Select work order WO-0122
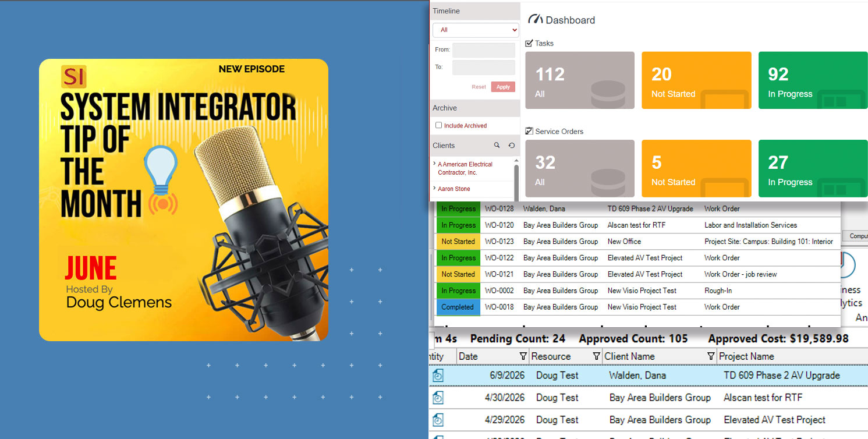Image resolution: width=868 pixels, height=439 pixels. (x=499, y=257)
